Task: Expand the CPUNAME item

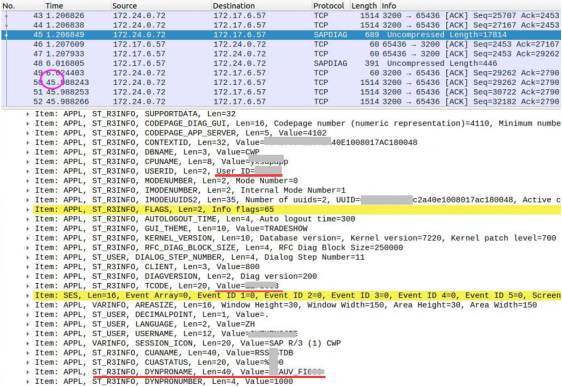Action: coord(28,162)
